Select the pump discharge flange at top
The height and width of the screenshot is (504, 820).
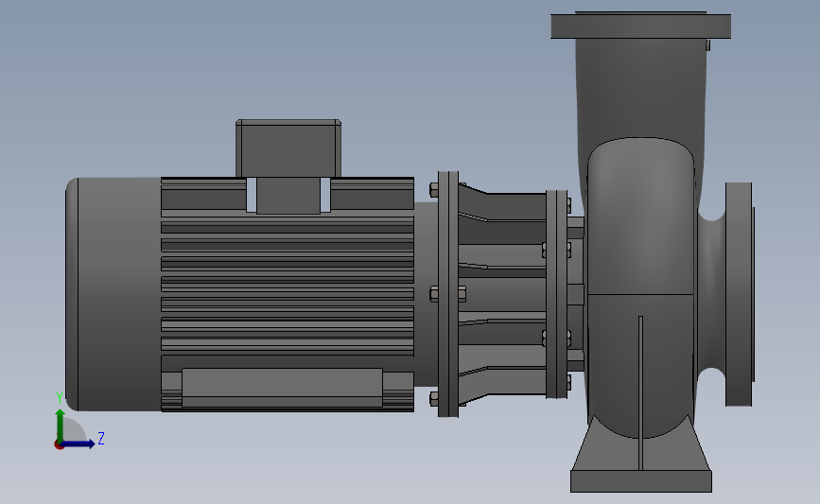pyautogui.click(x=640, y=26)
